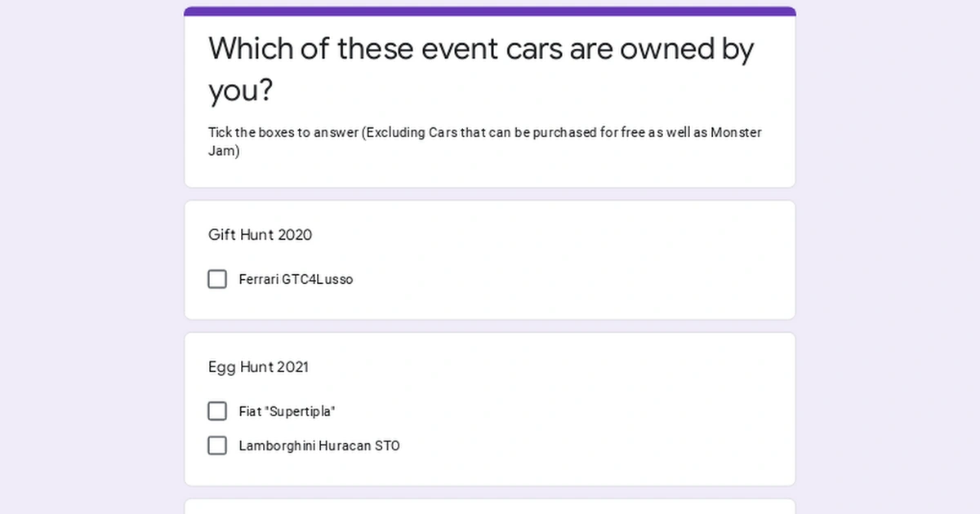Click the empty checkbox beside Fiat "Supertipla"

pos(216,411)
